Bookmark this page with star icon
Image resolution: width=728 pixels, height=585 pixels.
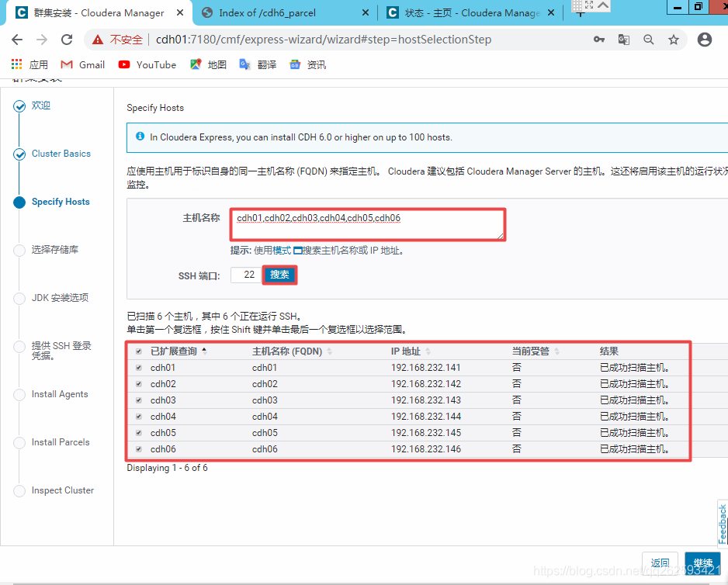click(x=674, y=40)
